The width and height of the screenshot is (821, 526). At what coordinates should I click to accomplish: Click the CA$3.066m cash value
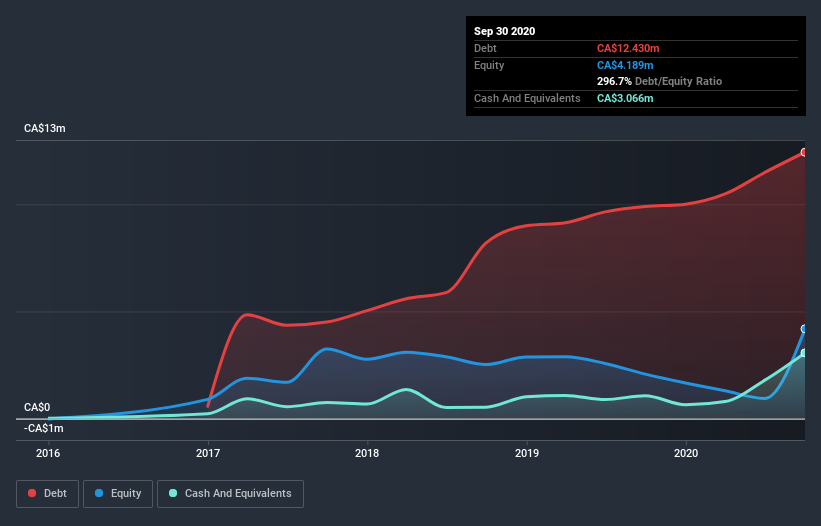coord(625,98)
